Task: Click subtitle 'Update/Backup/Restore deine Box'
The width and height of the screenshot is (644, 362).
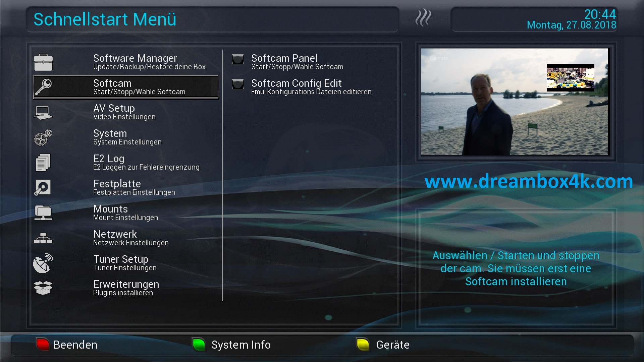Action: [149, 67]
